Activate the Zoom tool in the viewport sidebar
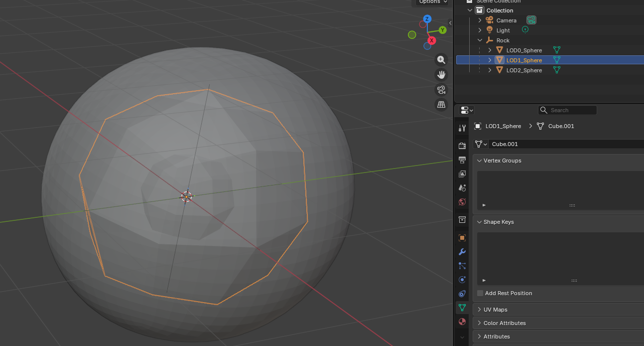The width and height of the screenshot is (644, 346). click(x=441, y=59)
